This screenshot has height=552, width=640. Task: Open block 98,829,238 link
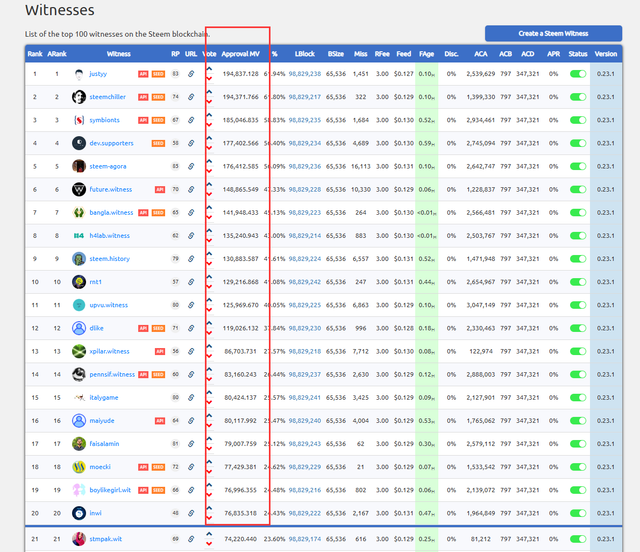click(305, 74)
